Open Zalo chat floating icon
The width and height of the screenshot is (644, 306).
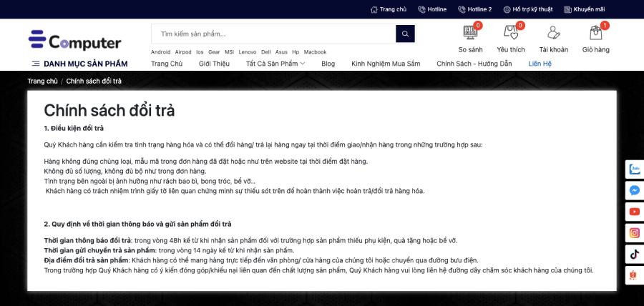pos(635,169)
